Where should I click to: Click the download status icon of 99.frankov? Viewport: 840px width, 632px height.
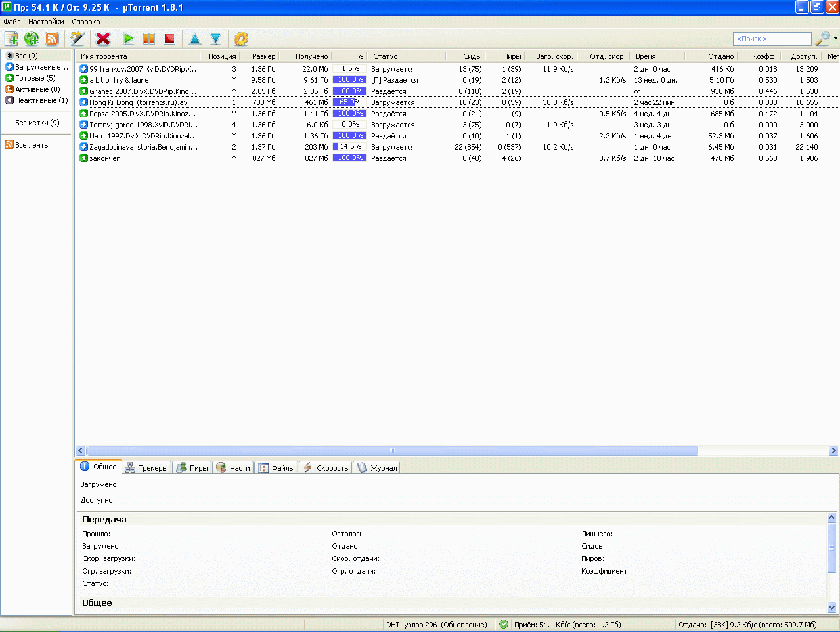83,69
